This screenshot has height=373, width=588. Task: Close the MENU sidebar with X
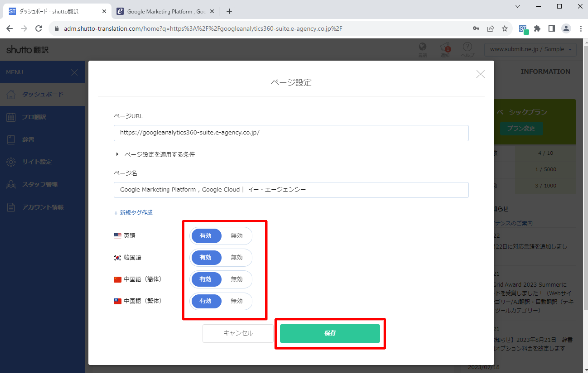[74, 72]
